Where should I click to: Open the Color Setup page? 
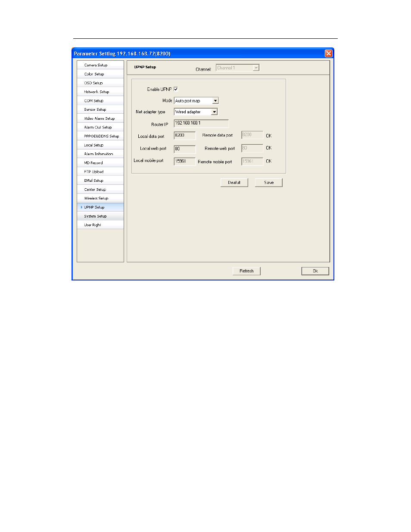(100, 74)
